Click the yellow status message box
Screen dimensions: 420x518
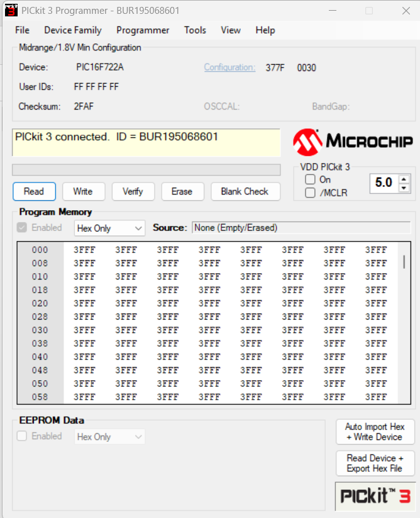146,143
